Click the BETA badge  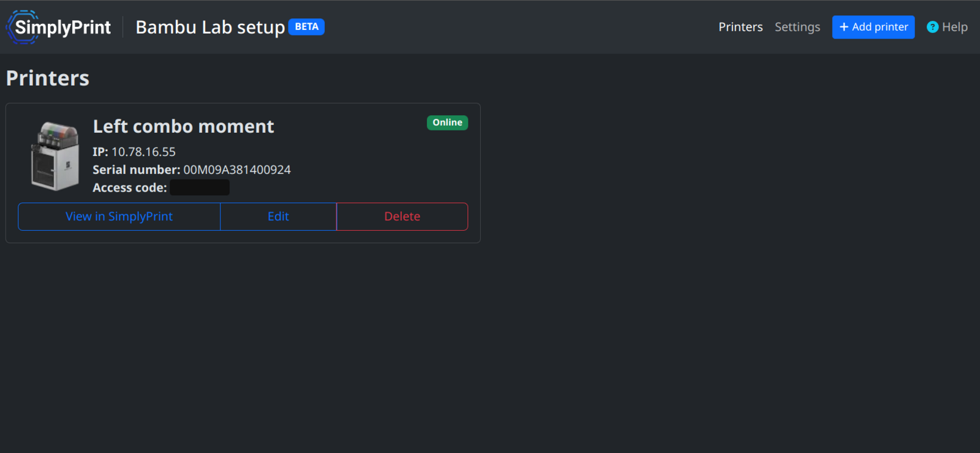(306, 27)
